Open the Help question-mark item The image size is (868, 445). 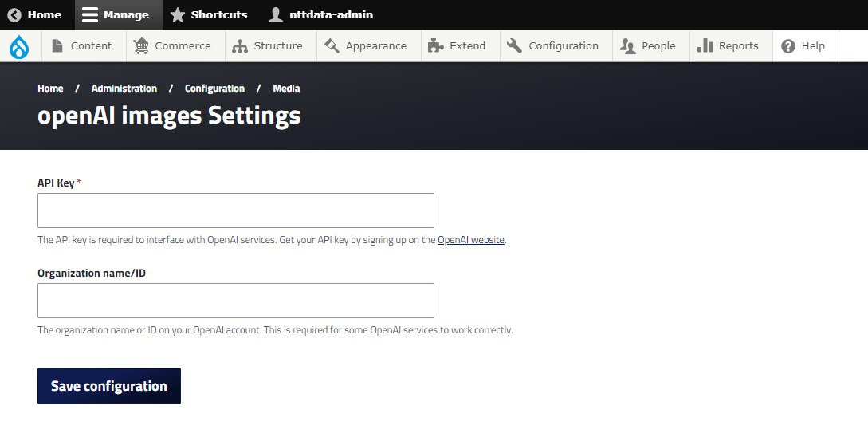[806, 46]
